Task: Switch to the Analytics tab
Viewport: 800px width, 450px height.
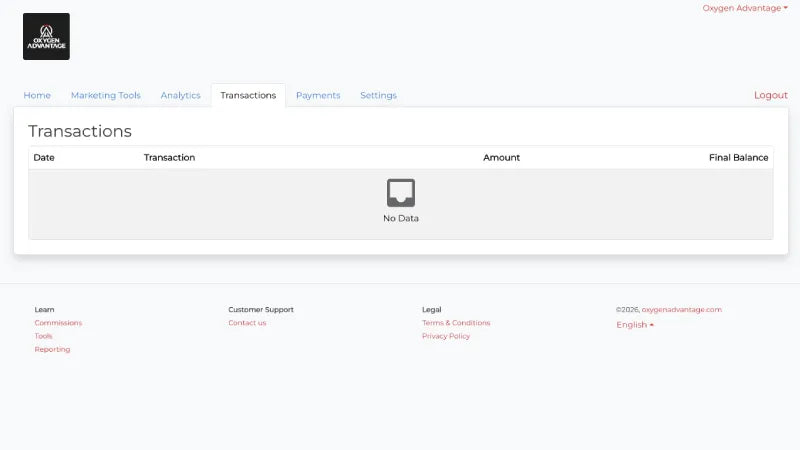Action: 181,95
